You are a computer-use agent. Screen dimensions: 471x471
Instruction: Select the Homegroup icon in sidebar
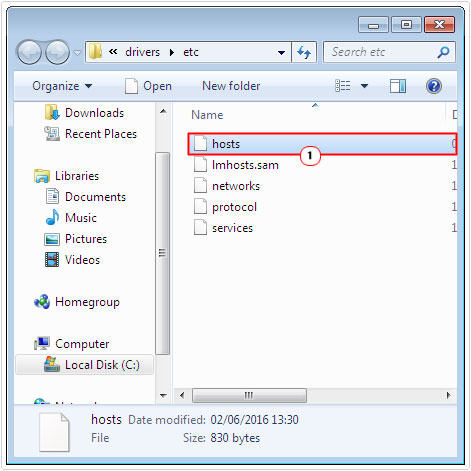coord(42,302)
